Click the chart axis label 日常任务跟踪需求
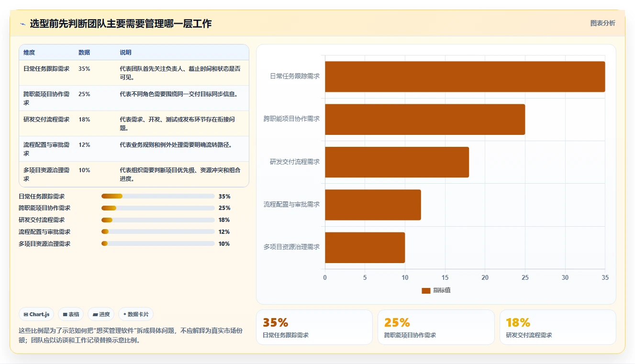 (295, 76)
